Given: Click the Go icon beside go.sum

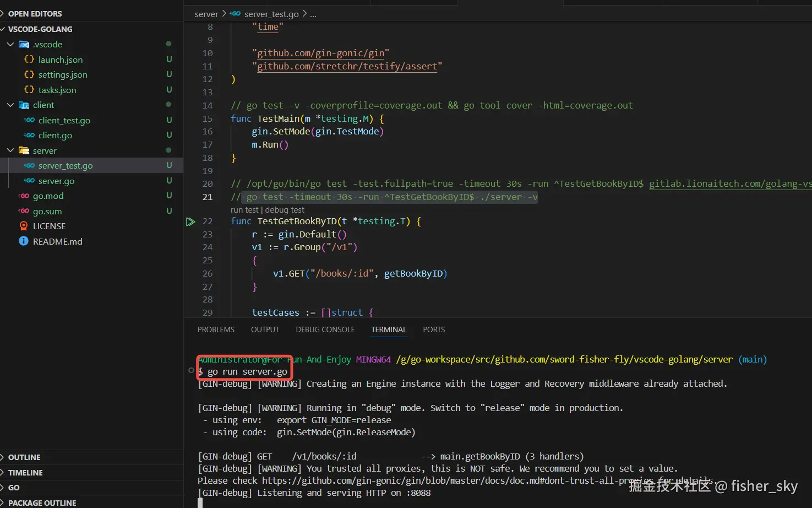Looking at the screenshot, I should pyautogui.click(x=24, y=210).
